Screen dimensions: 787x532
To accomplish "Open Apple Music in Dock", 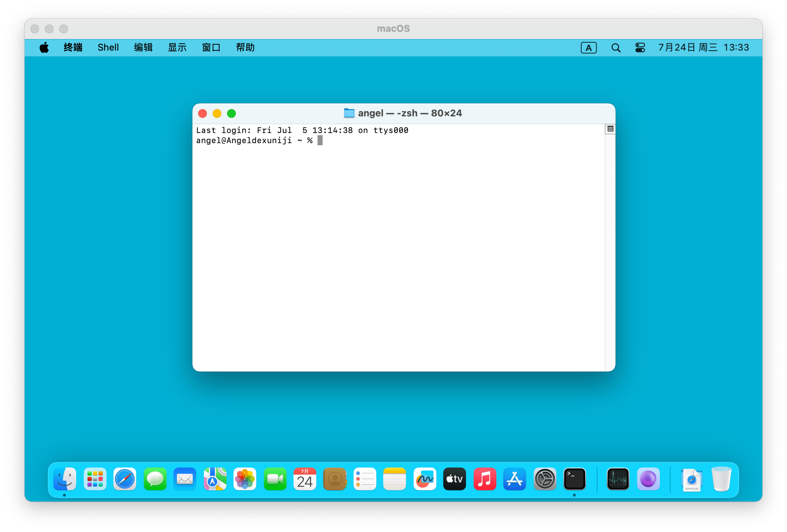I will (x=485, y=479).
